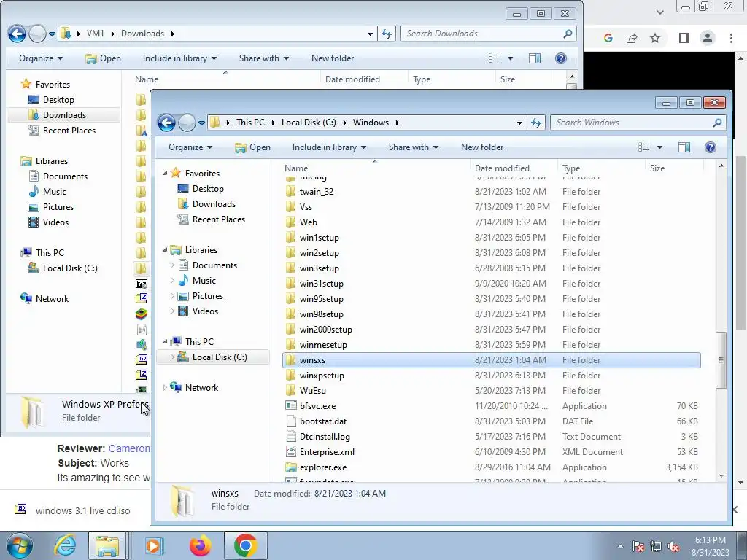The height and width of the screenshot is (560, 747).
Task: Open Chrome side panel icon
Action: click(684, 38)
